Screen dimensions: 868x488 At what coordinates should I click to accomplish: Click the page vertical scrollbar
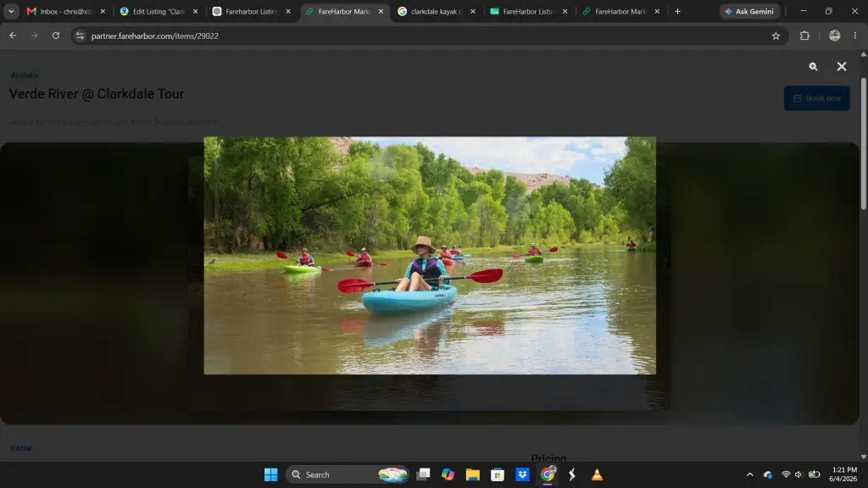click(864, 144)
